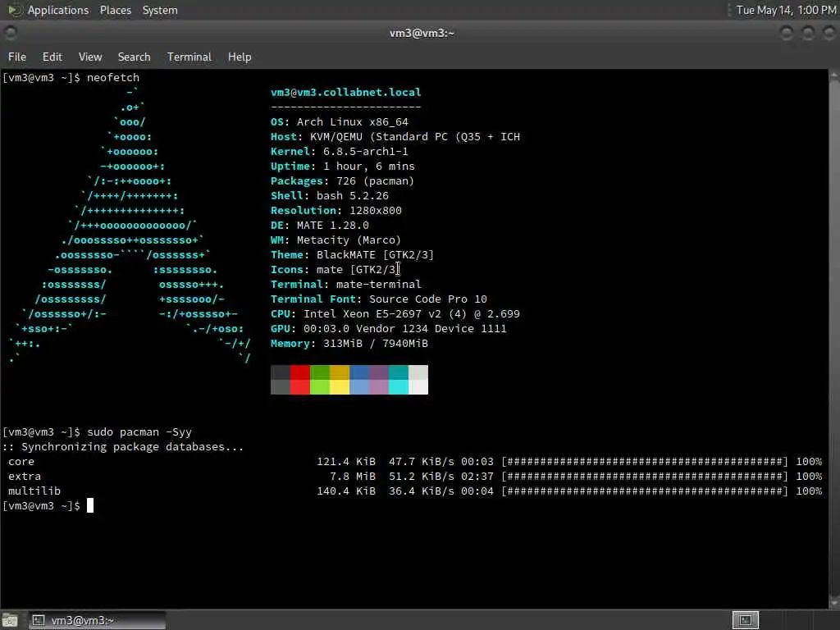
Task: Click the blue color block in neofetch palette
Action: click(359, 380)
